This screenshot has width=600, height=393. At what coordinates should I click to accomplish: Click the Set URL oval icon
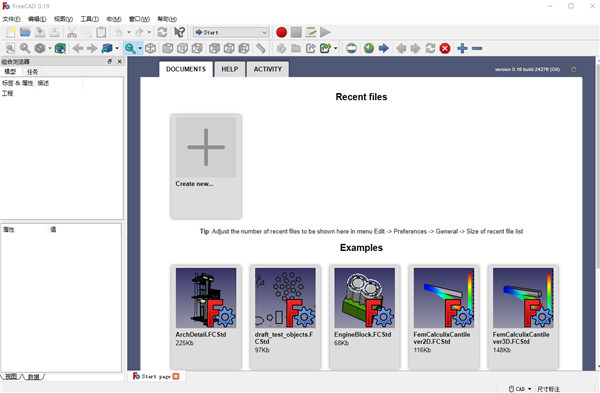coord(351,48)
